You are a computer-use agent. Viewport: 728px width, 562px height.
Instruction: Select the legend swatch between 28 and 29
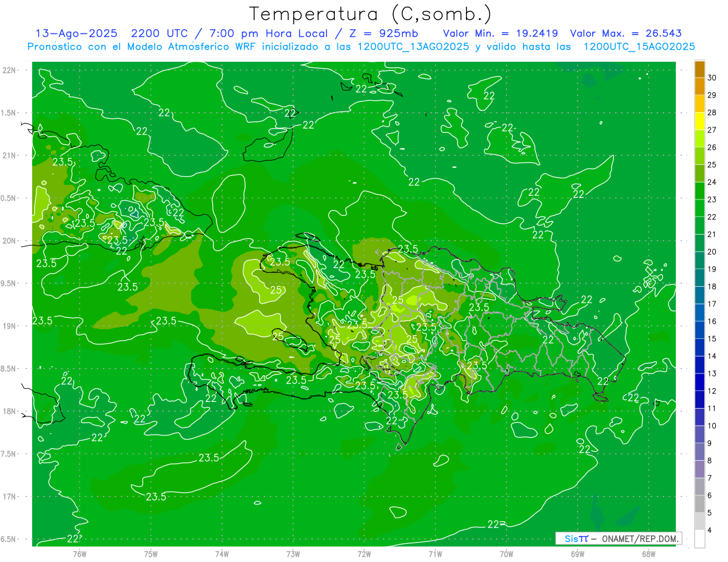point(699,104)
